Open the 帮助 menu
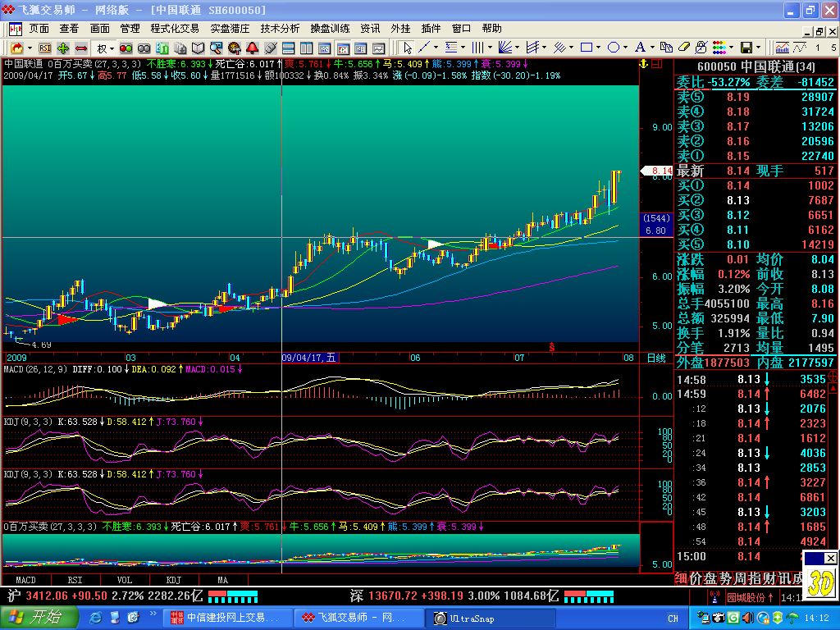Viewport: 840px width, 630px height. point(492,29)
